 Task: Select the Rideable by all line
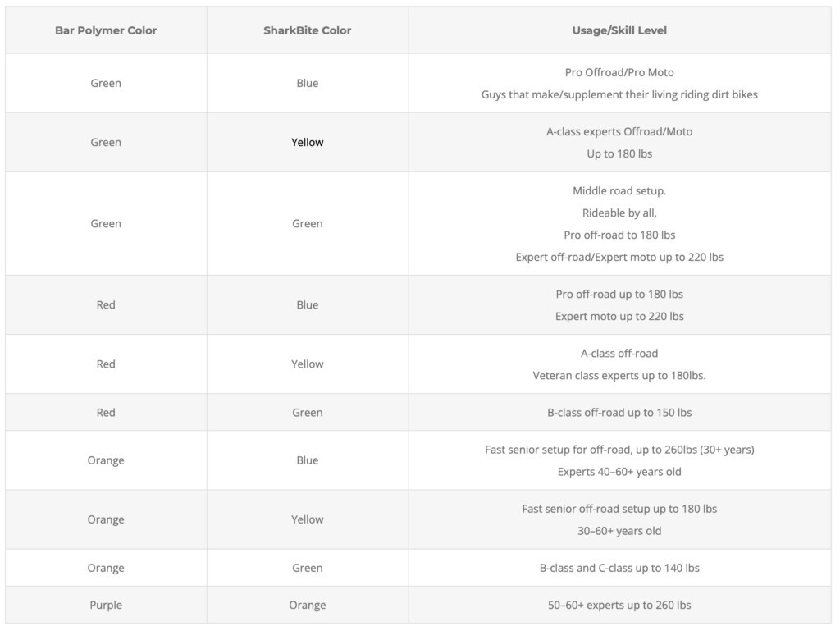(x=619, y=213)
